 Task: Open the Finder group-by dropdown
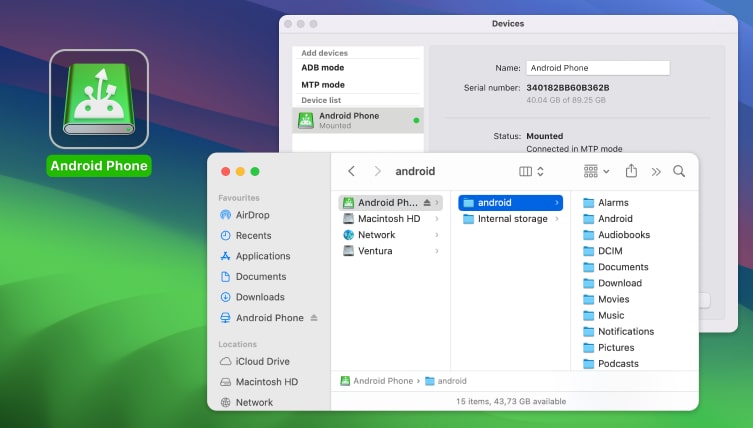(x=596, y=171)
